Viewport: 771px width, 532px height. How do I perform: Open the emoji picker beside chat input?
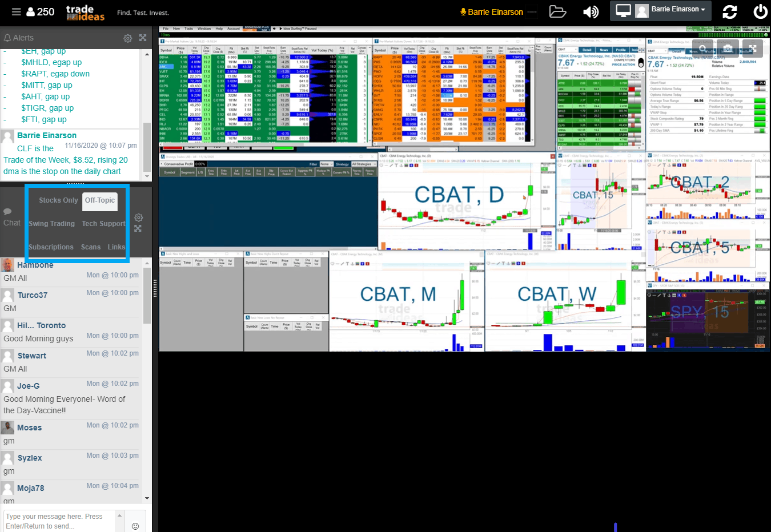click(135, 525)
